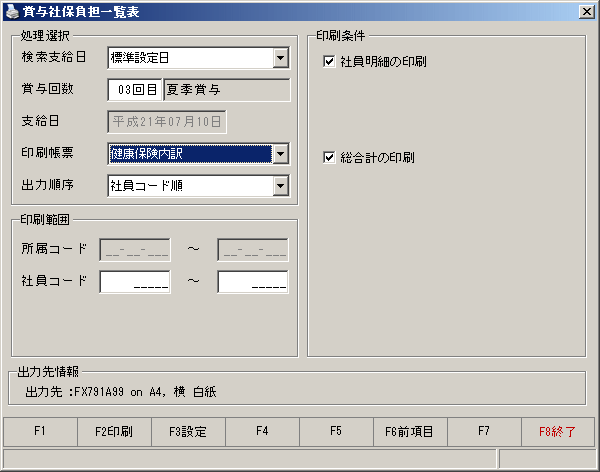This screenshot has width=600, height=472.
Task: Click the F2印刷 button
Action: click(114, 432)
